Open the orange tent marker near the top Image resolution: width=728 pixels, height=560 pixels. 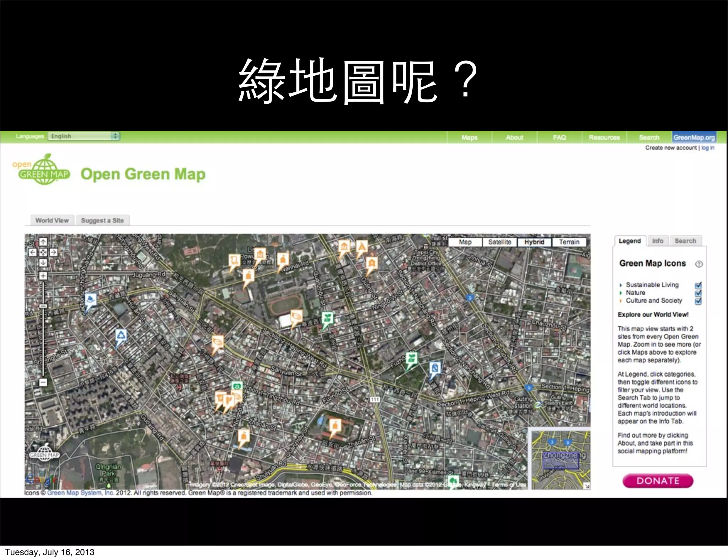click(362, 247)
